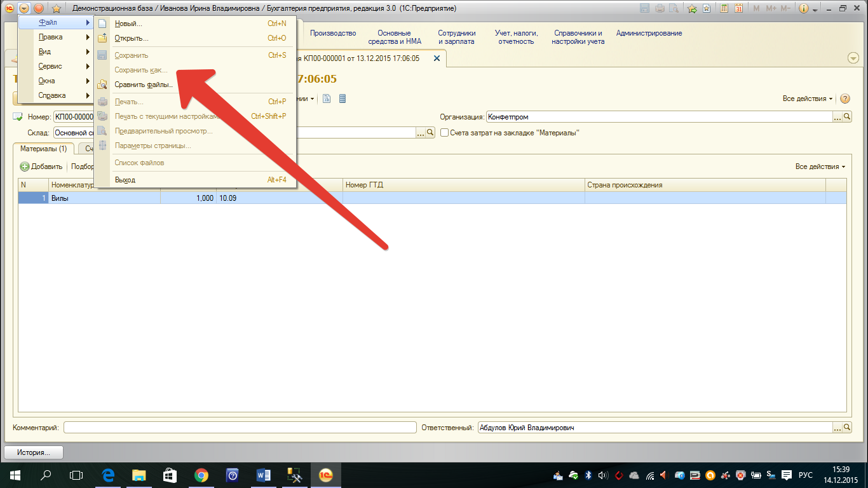
Task: Open the calculator icon
Action: coord(723,8)
